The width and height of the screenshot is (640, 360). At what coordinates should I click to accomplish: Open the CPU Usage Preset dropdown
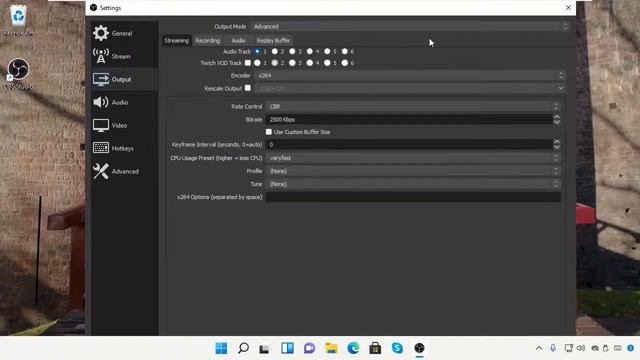tap(413, 158)
